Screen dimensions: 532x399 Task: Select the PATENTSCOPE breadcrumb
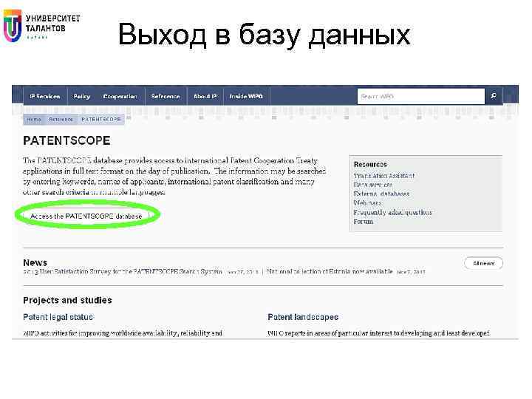pyautogui.click(x=101, y=120)
